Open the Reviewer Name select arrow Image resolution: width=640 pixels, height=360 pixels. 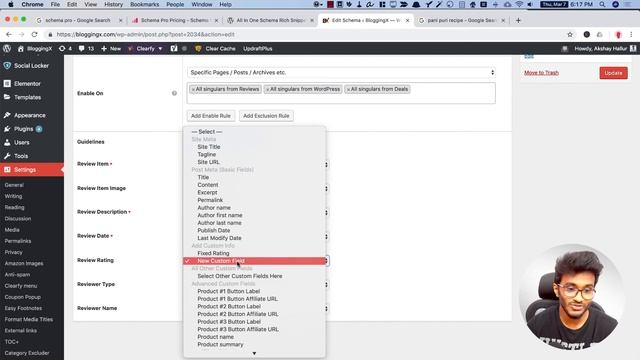tap(326, 309)
